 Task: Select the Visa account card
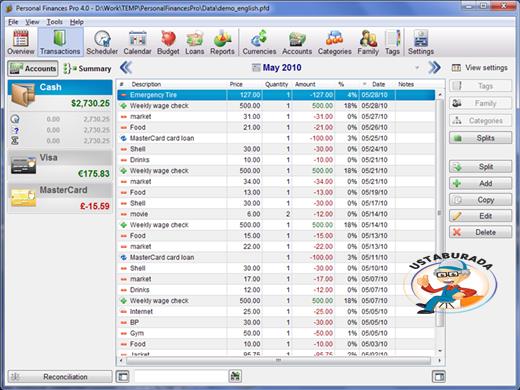(60, 166)
